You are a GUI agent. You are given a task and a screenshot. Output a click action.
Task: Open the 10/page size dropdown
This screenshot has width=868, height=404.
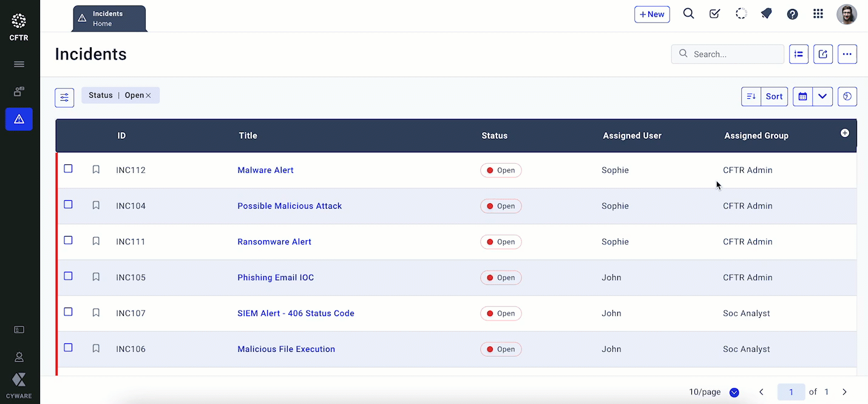(x=734, y=392)
